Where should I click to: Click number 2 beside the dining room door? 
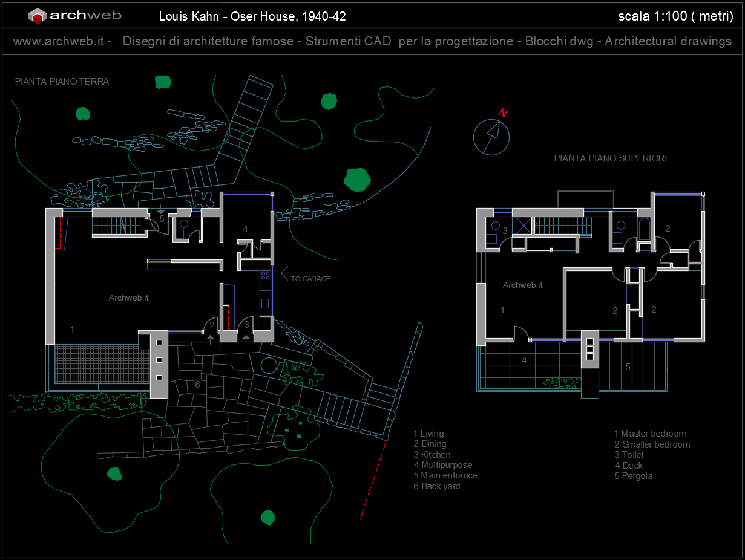click(x=212, y=325)
